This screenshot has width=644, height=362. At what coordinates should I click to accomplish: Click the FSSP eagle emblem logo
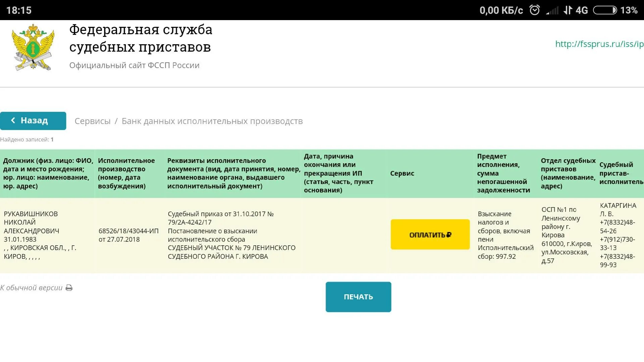click(x=33, y=47)
